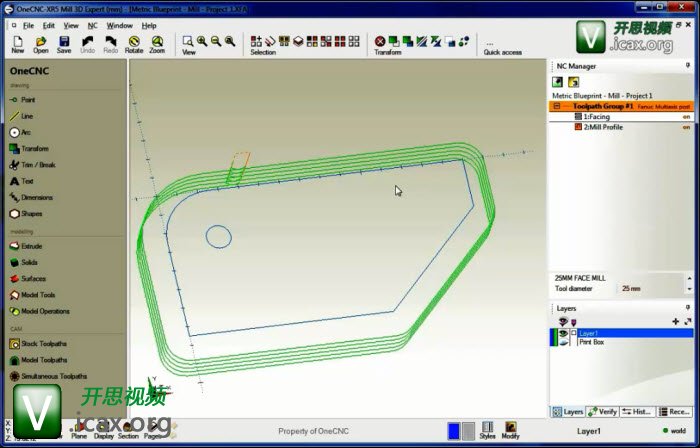Click the red cancel icon in the Transform group
The width and height of the screenshot is (700, 448).
(x=380, y=41)
